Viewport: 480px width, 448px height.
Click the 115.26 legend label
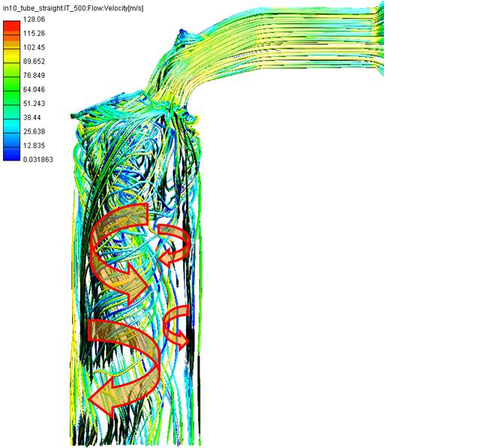point(34,35)
